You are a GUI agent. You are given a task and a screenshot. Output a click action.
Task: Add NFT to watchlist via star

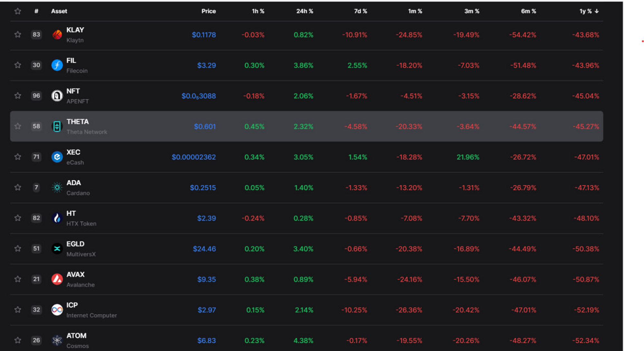(18, 96)
